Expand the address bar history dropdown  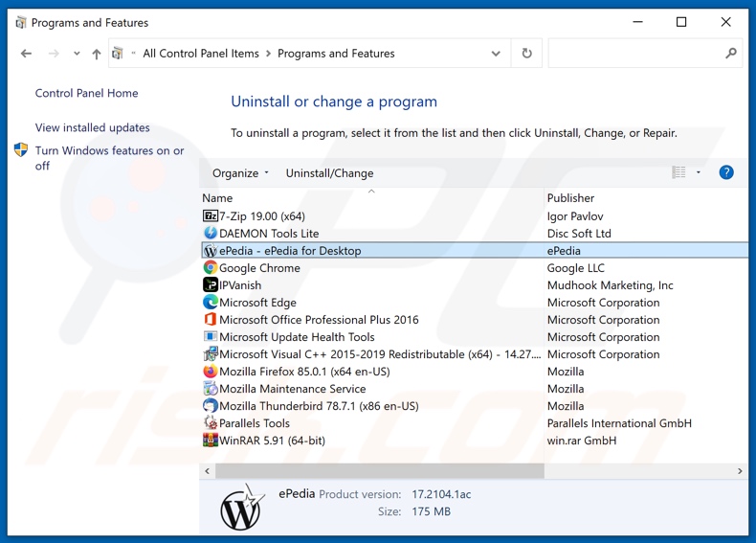tap(496, 54)
